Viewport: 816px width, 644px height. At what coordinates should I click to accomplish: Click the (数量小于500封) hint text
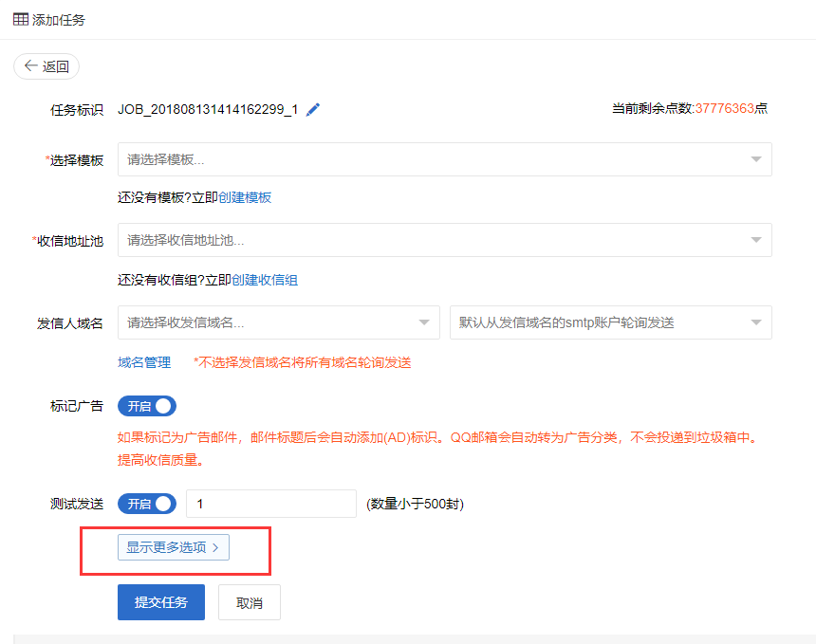coord(415,504)
